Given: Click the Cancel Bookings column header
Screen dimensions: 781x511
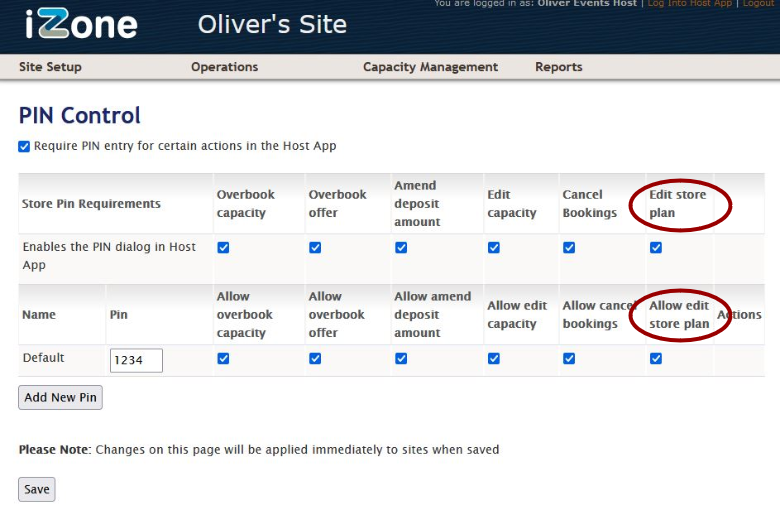Looking at the screenshot, I should pos(590,204).
